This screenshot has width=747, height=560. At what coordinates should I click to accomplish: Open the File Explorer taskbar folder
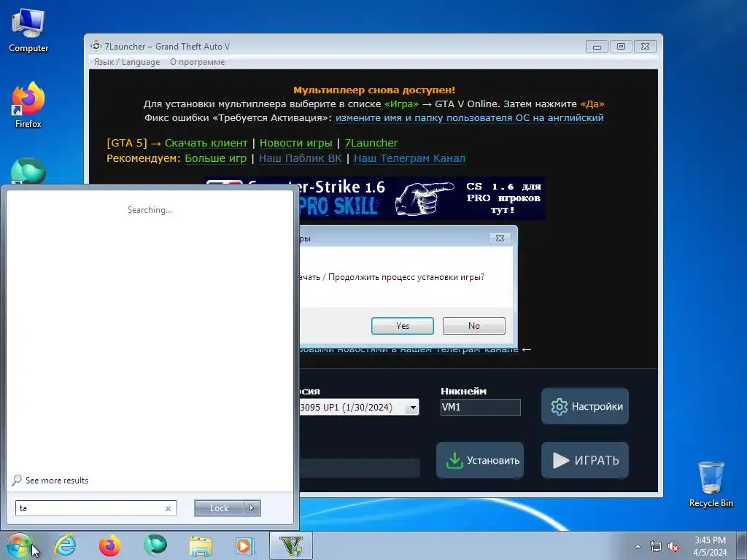point(201,545)
